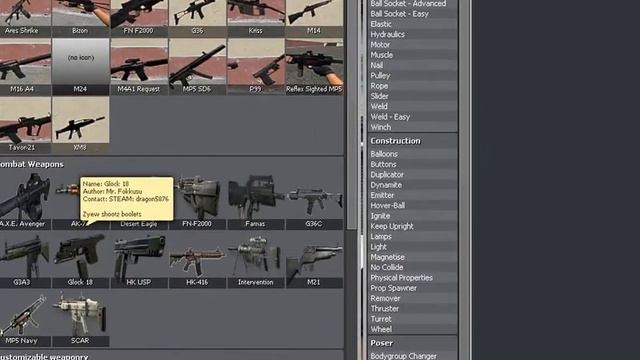Select the Ball Socket - Advanced tool
This screenshot has width=640, height=360.
(x=412, y=4)
